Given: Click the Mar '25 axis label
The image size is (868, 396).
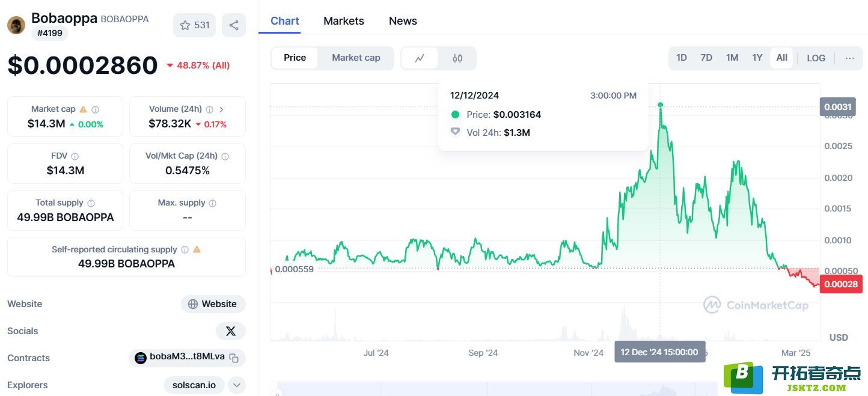Looking at the screenshot, I should 796,353.
